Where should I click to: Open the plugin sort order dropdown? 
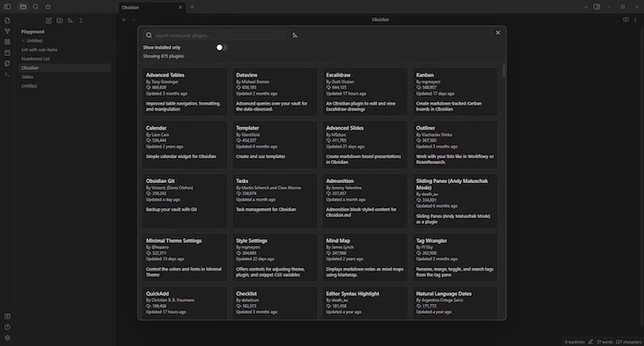(x=295, y=35)
